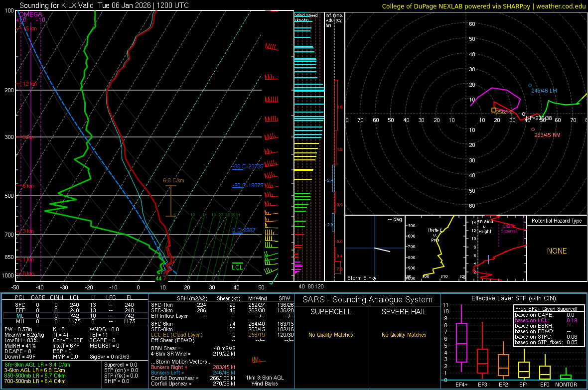Click MidRH = 41% value
The height and width of the screenshot is (390, 588).
point(20,346)
